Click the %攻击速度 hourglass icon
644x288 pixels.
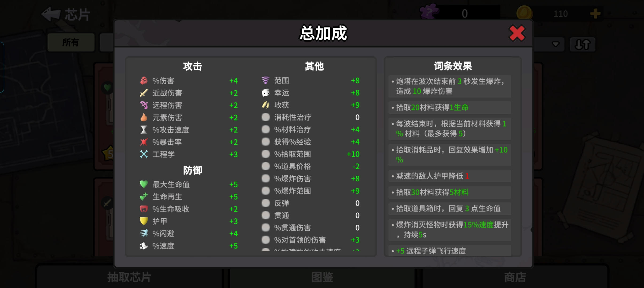[x=144, y=130]
